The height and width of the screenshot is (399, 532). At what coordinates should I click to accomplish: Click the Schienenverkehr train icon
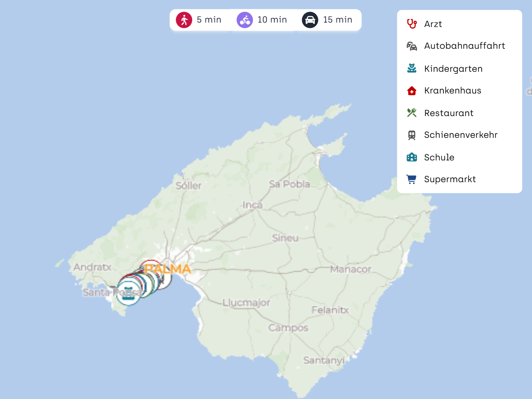[x=411, y=135]
